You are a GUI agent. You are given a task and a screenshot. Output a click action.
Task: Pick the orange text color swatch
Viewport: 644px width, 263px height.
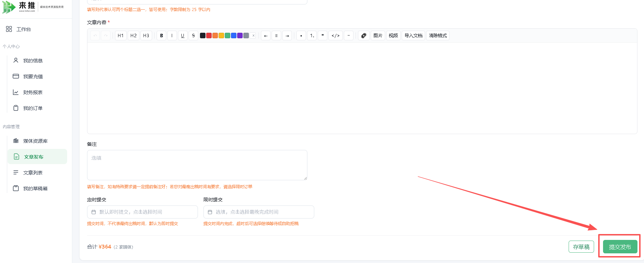coord(215,36)
